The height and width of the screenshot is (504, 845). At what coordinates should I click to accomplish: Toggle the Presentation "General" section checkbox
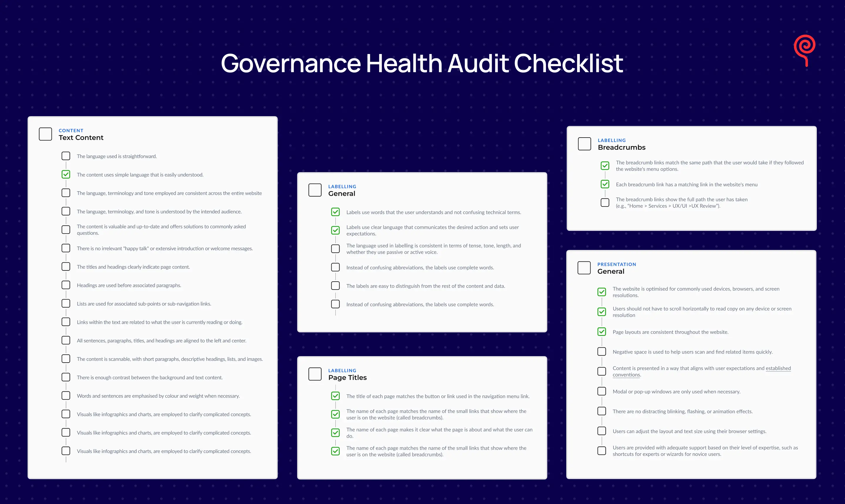(584, 268)
